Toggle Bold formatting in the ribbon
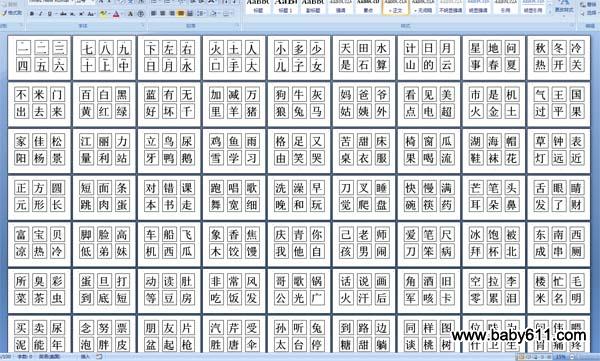The image size is (600, 361). tap(32, 14)
